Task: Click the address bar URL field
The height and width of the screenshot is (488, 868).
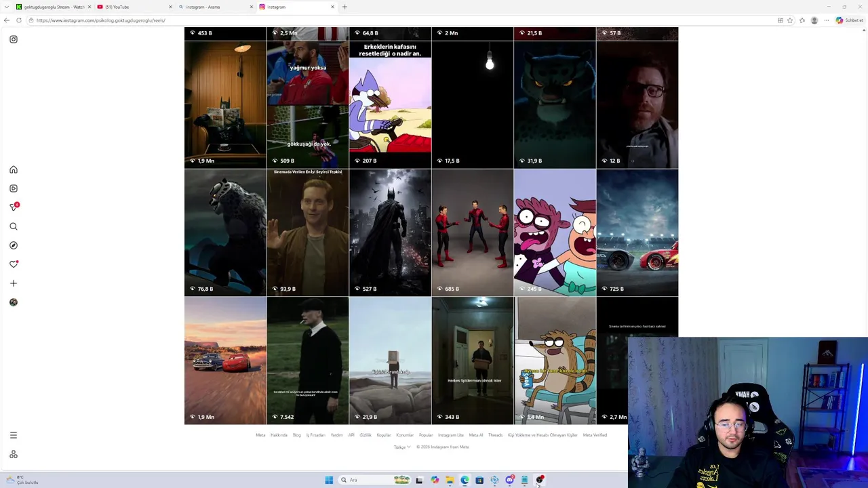Action: (x=400, y=20)
